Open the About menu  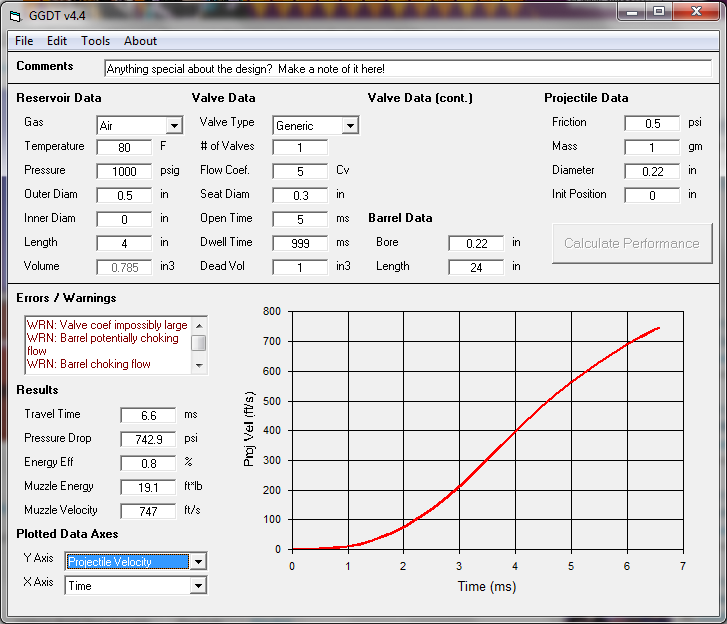[x=140, y=41]
